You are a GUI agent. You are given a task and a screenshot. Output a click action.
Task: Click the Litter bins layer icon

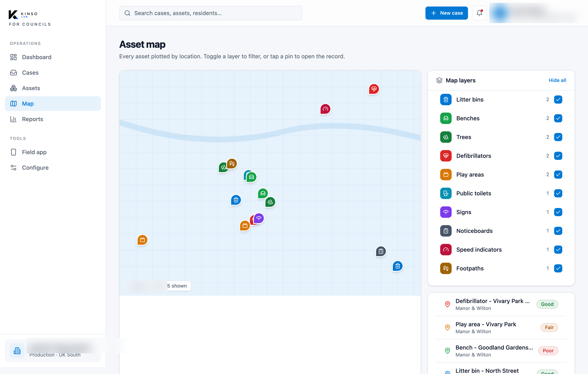click(446, 100)
